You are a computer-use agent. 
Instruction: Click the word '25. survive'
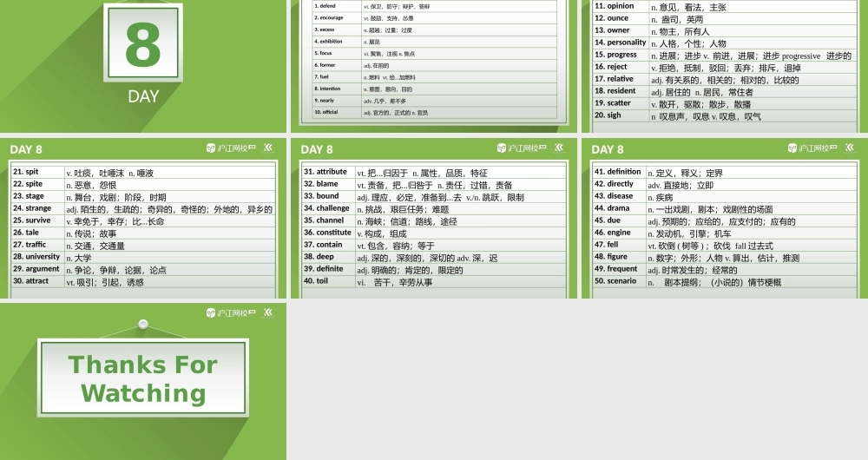[x=31, y=220]
